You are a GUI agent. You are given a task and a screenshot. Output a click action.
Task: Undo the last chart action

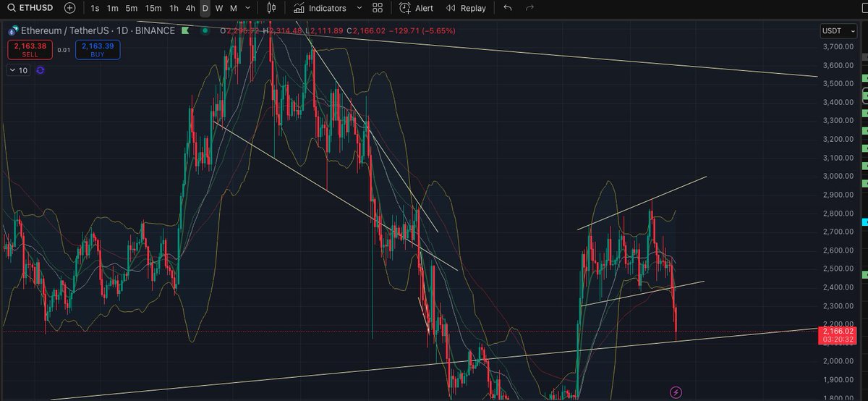point(507,8)
